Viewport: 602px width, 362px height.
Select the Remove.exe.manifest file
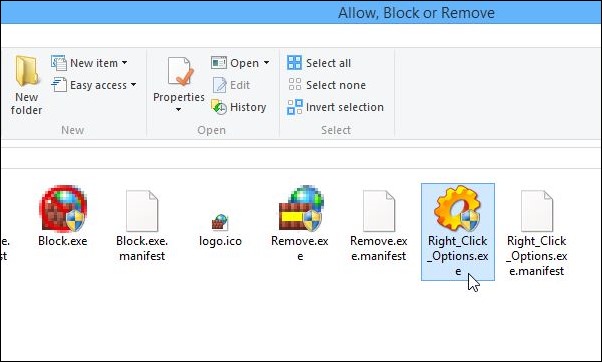click(x=379, y=226)
